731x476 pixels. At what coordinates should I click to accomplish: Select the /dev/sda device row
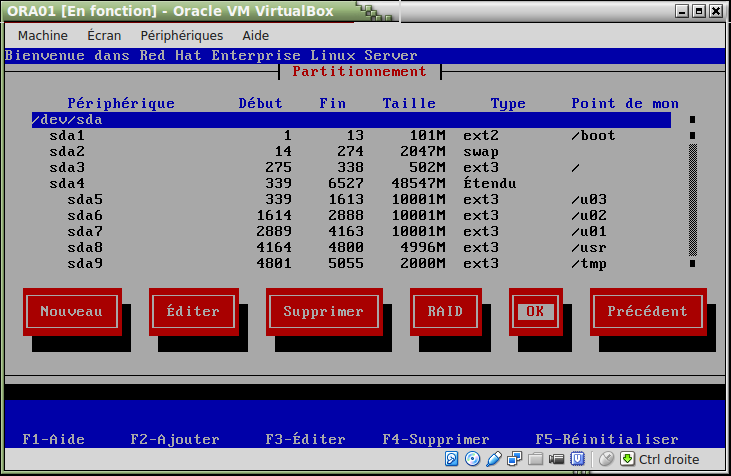[x=351, y=120]
